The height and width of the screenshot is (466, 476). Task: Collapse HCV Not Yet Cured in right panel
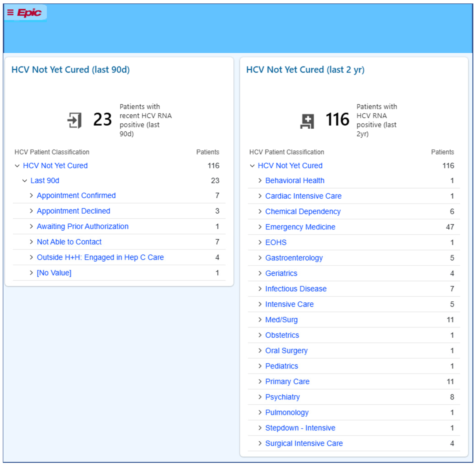pyautogui.click(x=252, y=166)
